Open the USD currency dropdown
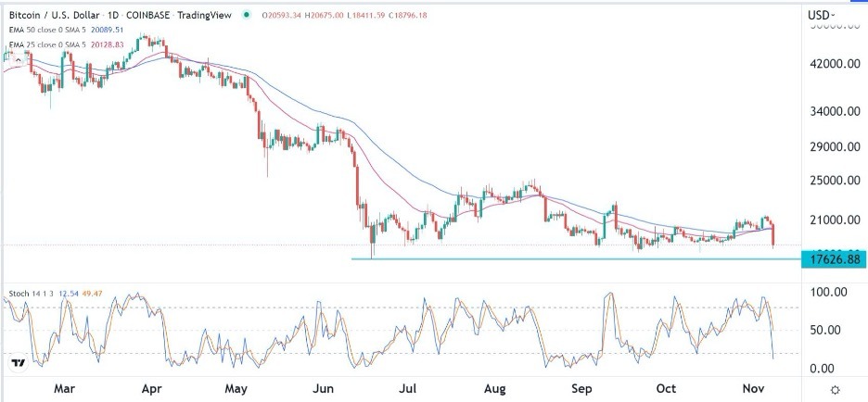 821,15
